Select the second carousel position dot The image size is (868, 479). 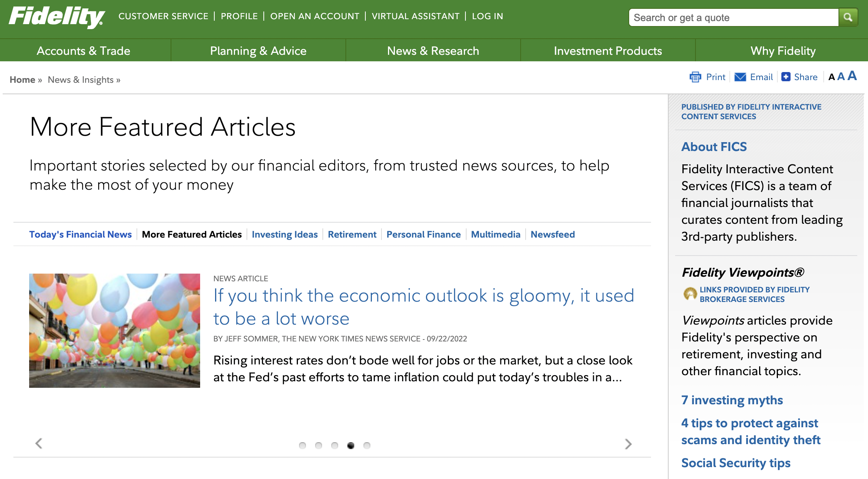pos(319,445)
